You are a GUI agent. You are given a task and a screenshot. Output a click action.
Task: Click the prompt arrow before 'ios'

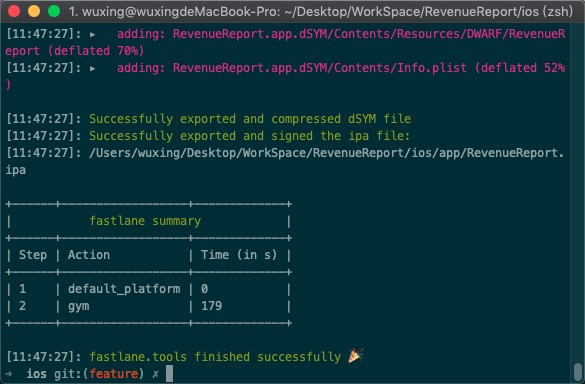click(x=9, y=373)
